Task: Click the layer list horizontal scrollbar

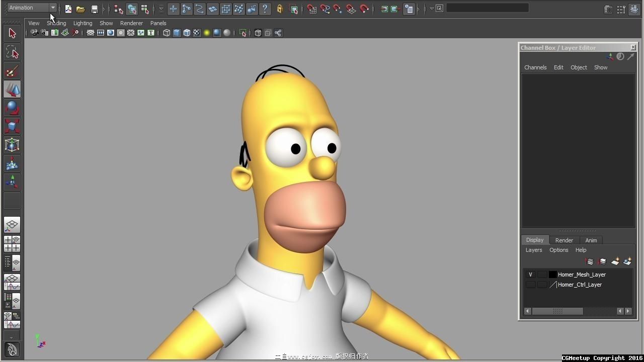Action: pyautogui.click(x=557, y=311)
